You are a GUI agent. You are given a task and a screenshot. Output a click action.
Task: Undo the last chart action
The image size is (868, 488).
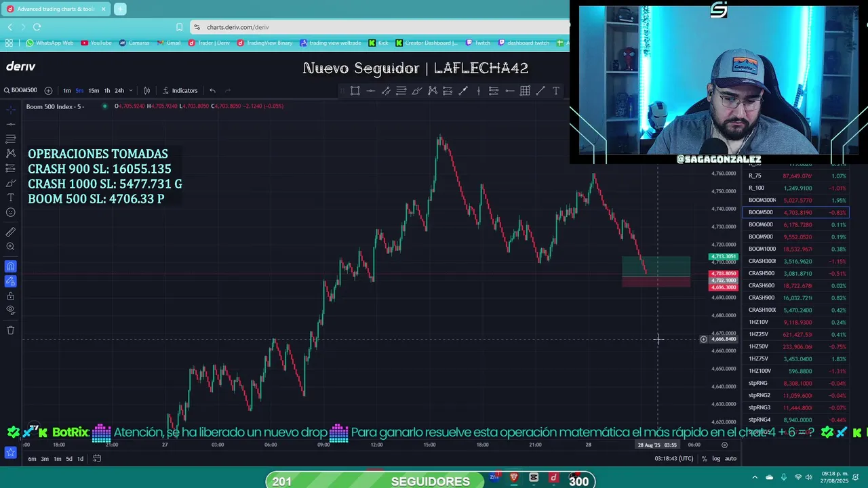212,91
